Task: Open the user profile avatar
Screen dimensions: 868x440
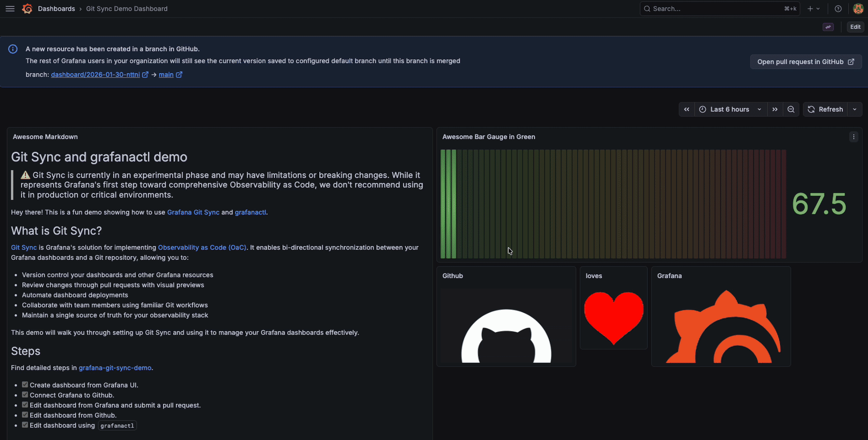Action: pos(858,9)
